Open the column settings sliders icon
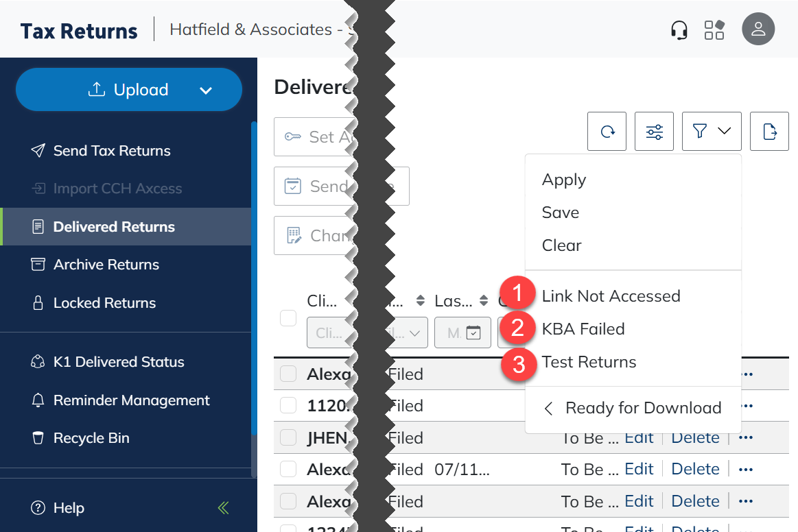The height and width of the screenshot is (532, 798). pyautogui.click(x=654, y=132)
